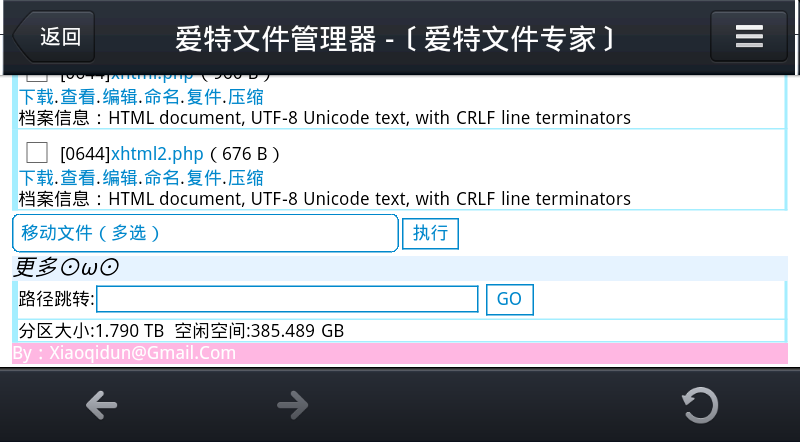This screenshot has width=800, height=442.
Task: Click 命名 to rename xhtml2.php
Action: (x=162, y=178)
